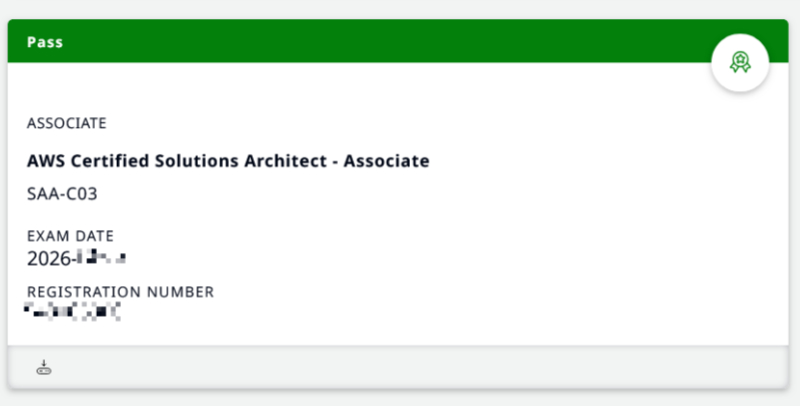The image size is (800, 406).
Task: Click the blurred registration number value
Action: coord(72,311)
